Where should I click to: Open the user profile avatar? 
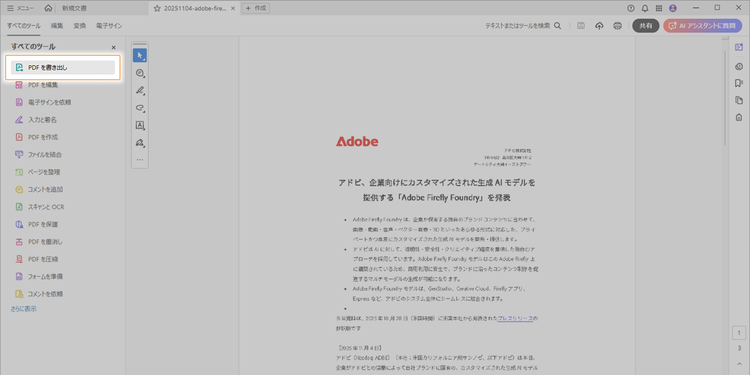[x=673, y=8]
